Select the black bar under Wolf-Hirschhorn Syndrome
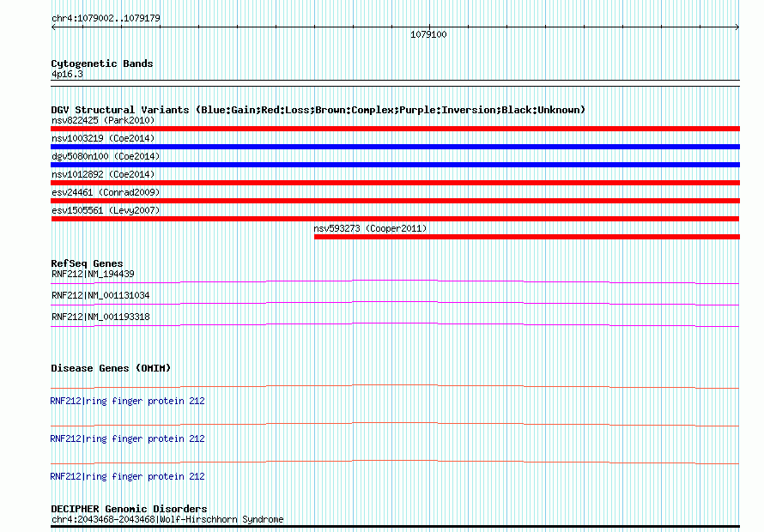Image resolution: width=764 pixels, height=532 pixels. [x=395, y=527]
